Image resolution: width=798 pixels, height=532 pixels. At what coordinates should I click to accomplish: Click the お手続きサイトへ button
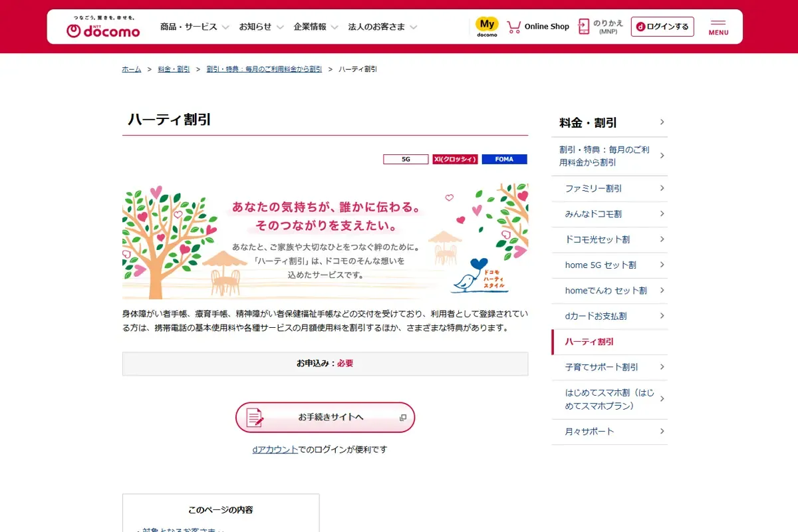325,418
